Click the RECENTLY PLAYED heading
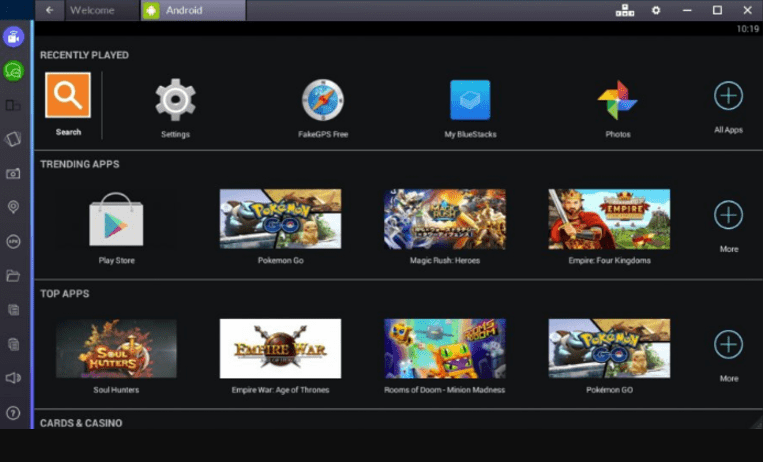The width and height of the screenshot is (763, 462). tap(84, 55)
